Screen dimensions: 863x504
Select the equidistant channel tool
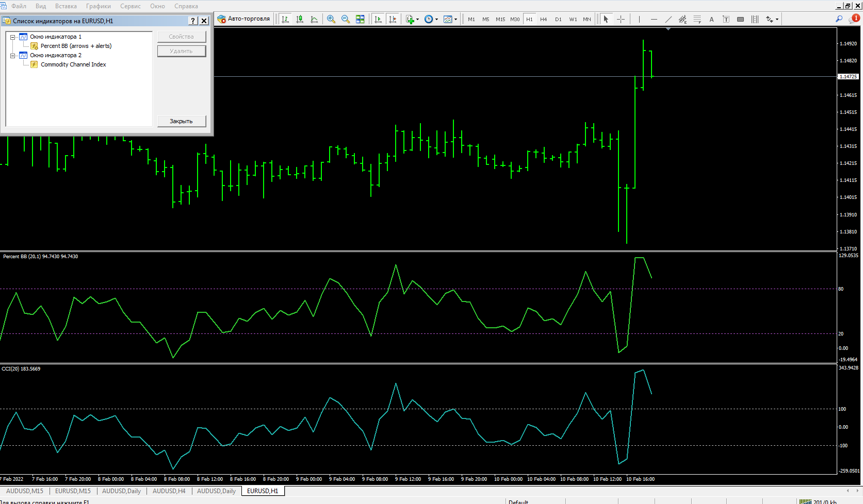tap(682, 19)
